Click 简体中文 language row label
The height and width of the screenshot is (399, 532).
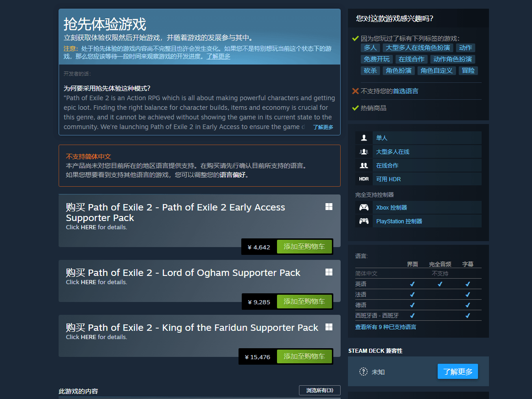pyautogui.click(x=366, y=273)
